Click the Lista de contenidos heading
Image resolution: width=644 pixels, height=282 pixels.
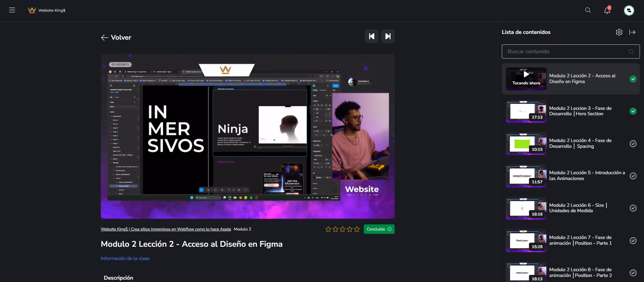526,32
